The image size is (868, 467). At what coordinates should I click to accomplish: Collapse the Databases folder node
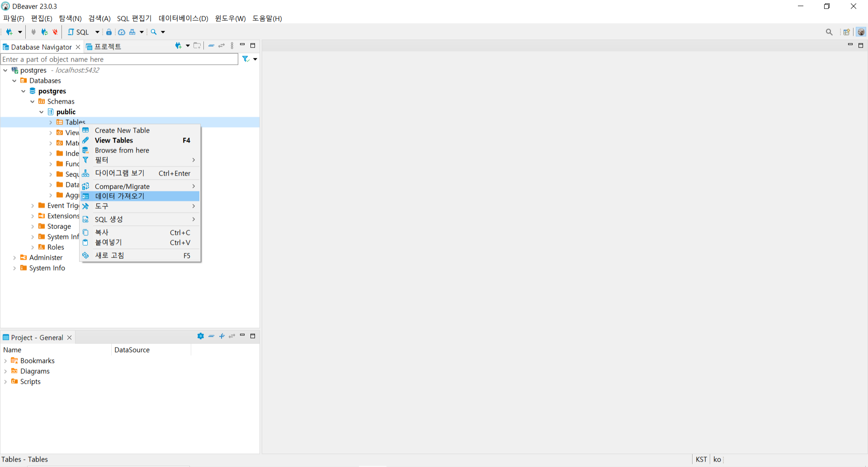tap(14, 81)
